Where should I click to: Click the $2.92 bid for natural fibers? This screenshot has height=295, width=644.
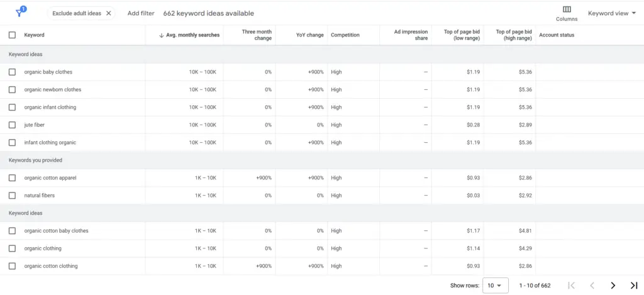coord(525,196)
